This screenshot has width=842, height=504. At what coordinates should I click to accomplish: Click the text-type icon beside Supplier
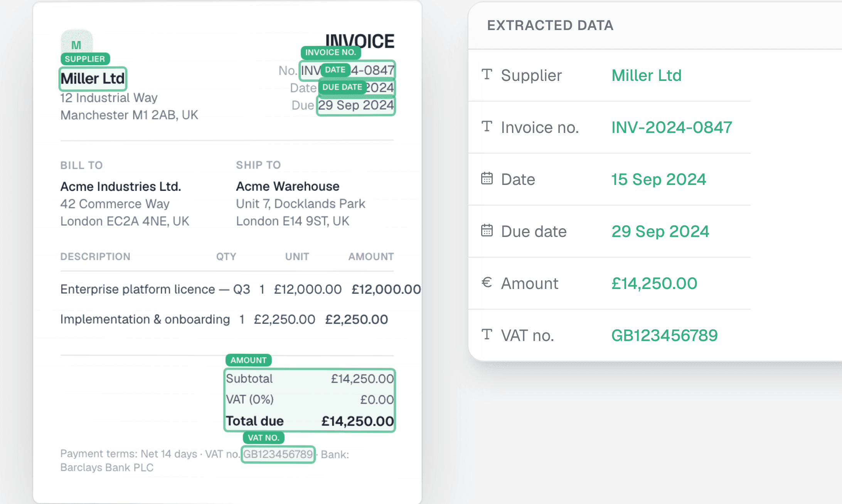tap(487, 74)
